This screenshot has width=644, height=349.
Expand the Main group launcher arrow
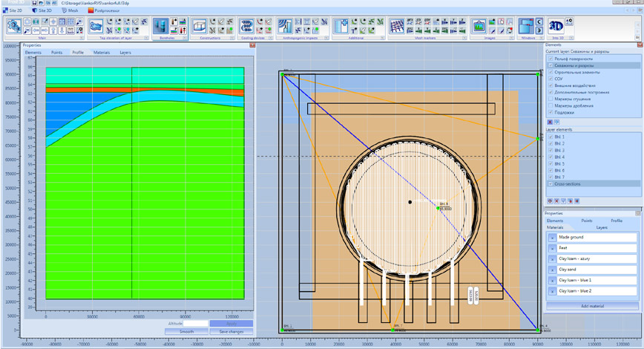[x=82, y=38]
